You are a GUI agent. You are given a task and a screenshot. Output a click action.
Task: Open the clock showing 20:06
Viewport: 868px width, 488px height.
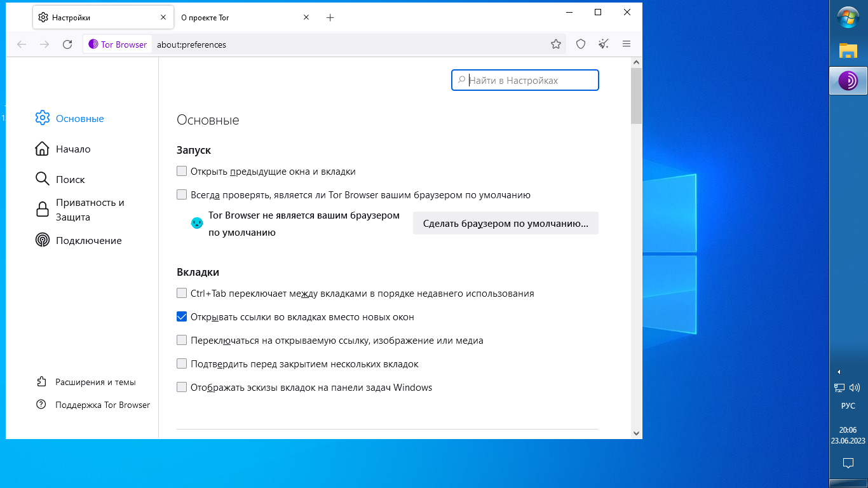coord(848,435)
